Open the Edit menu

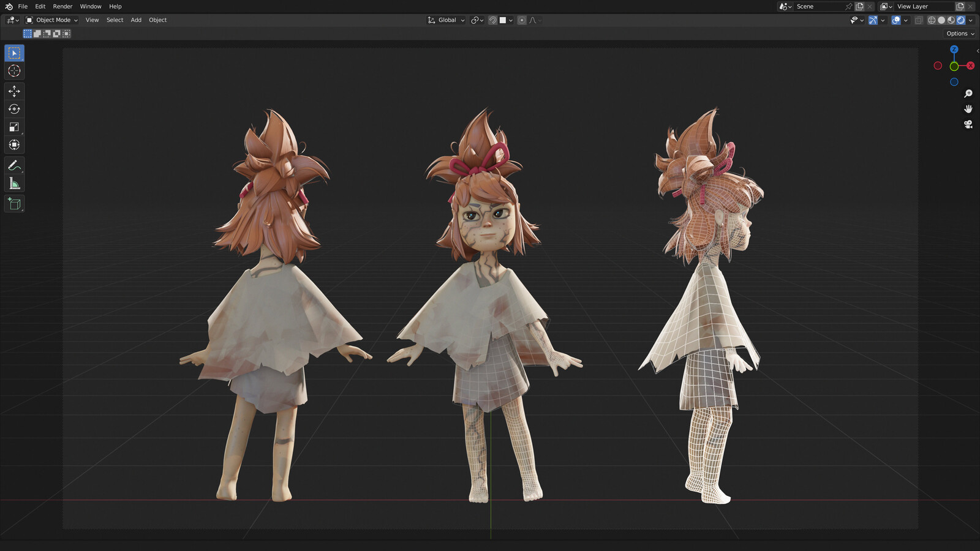coord(40,6)
